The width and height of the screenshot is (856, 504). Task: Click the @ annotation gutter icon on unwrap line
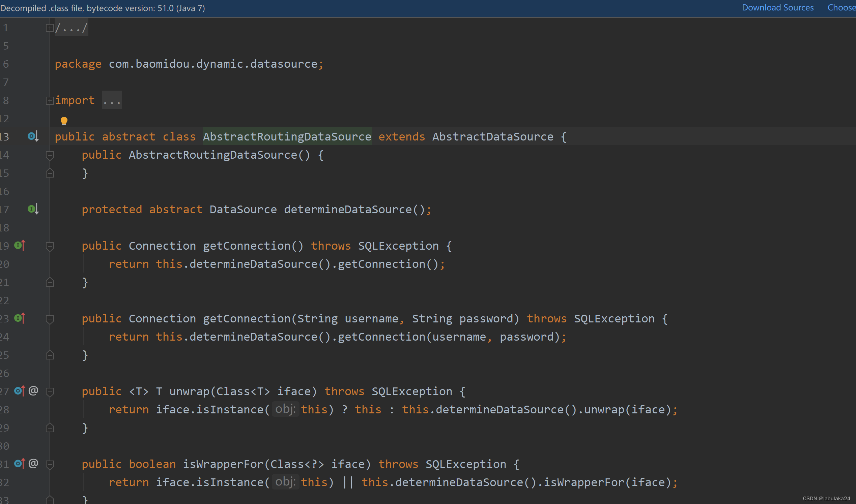(33, 390)
